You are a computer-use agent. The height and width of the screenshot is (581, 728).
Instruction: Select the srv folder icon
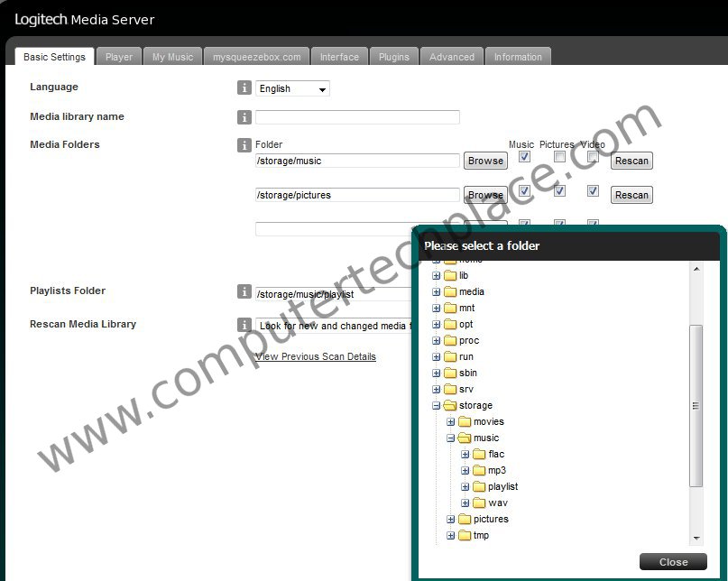coord(450,389)
